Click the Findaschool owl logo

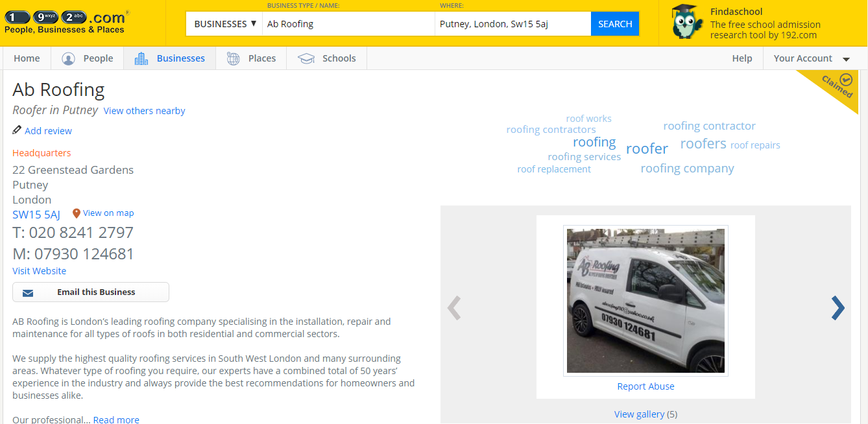click(x=686, y=23)
